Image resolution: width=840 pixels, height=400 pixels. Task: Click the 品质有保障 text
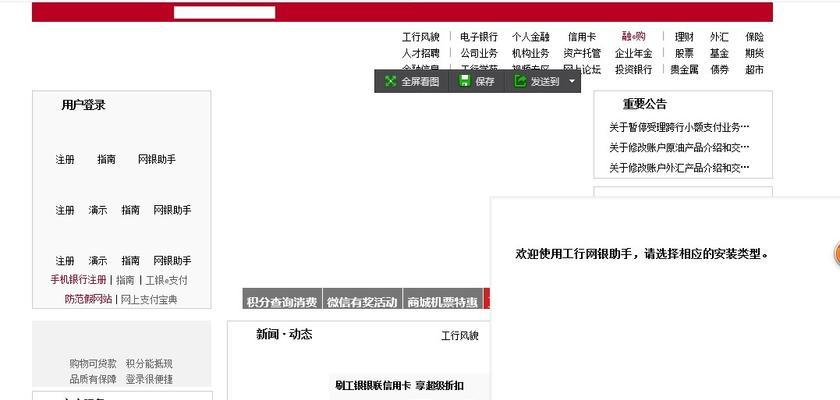[x=93, y=379]
